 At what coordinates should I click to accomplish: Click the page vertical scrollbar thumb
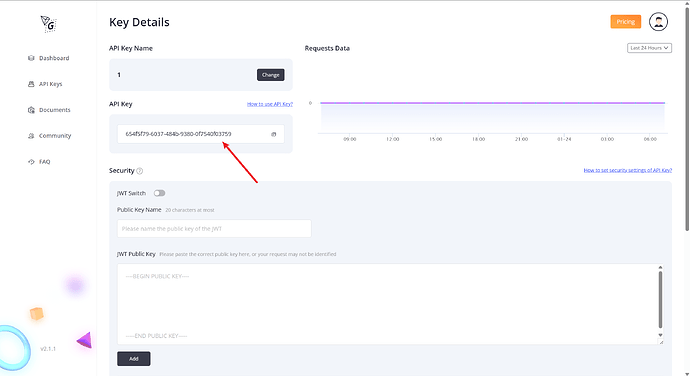[x=687, y=119]
